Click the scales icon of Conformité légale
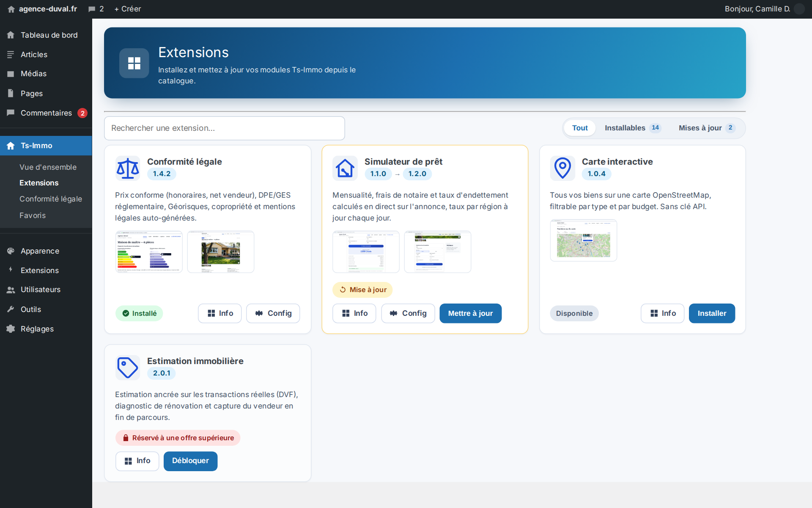Image resolution: width=812 pixels, height=508 pixels. 128,168
